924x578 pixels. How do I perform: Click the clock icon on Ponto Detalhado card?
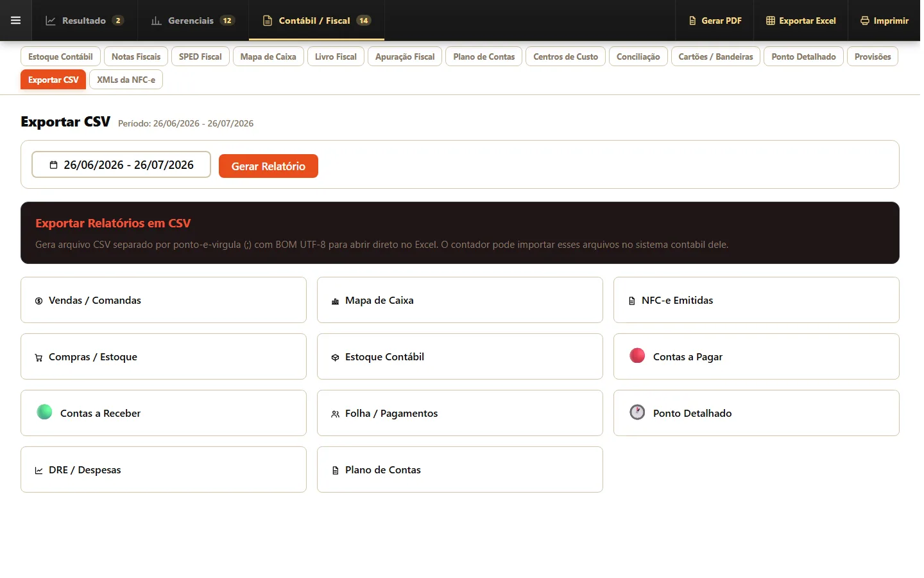637,412
